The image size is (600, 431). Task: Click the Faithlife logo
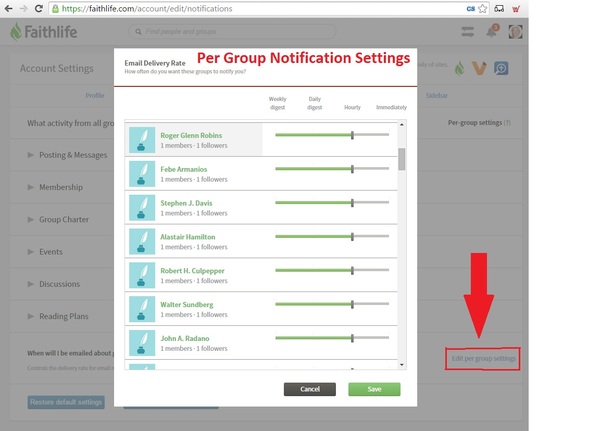(44, 32)
